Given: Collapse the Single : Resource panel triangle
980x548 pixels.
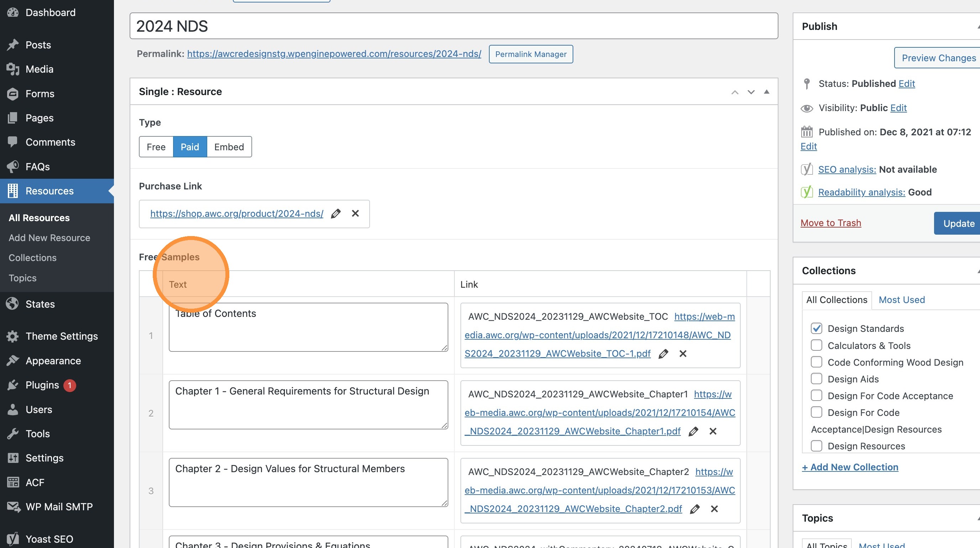Looking at the screenshot, I should [x=767, y=92].
